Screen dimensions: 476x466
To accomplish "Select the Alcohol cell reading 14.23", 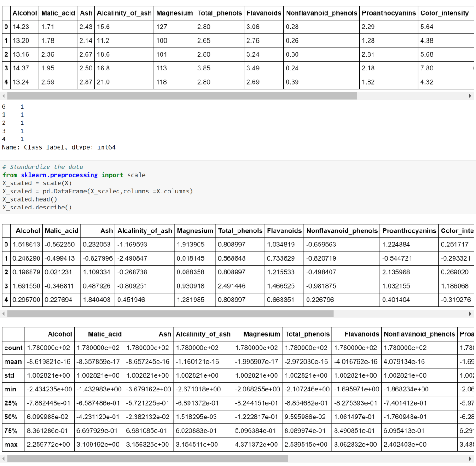I will (25, 27).
